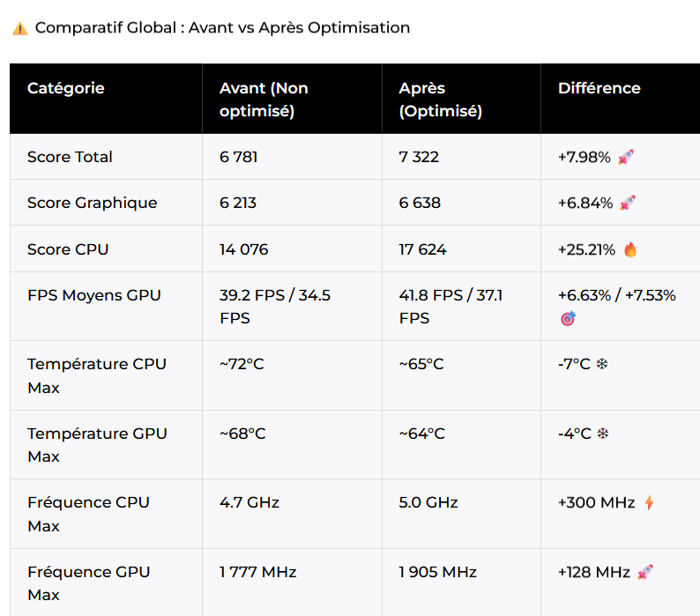
Task: Click the warning triangle icon beside title
Action: pyautogui.click(x=20, y=28)
